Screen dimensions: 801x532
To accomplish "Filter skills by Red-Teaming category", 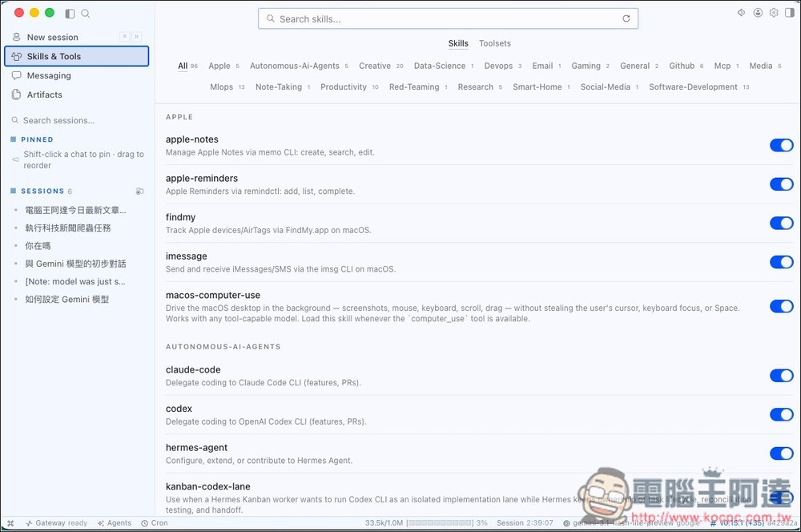I will tap(418, 87).
